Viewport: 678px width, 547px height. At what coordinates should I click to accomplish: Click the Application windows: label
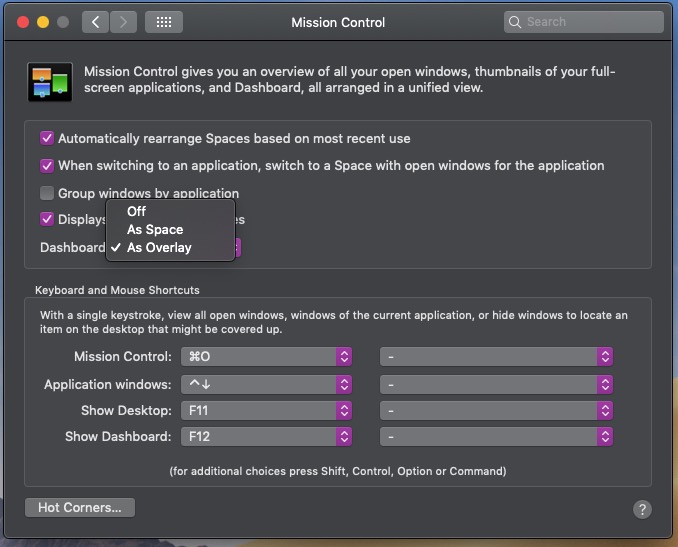[x=108, y=385]
